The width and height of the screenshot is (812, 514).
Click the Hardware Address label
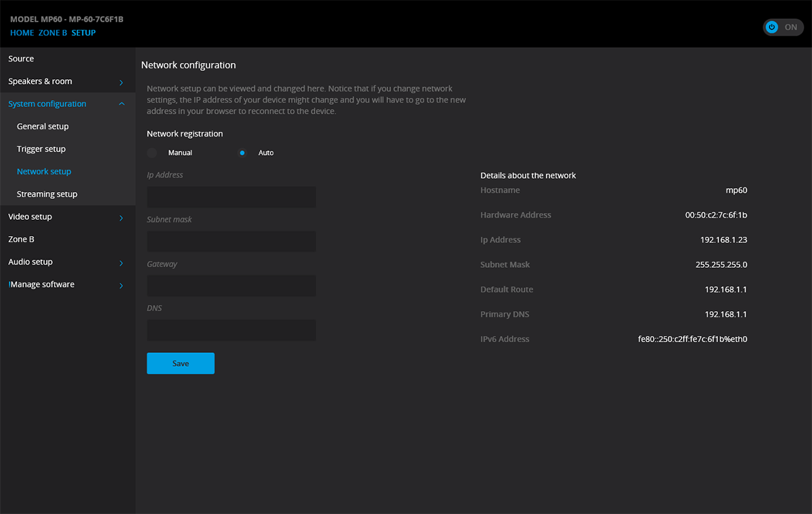516,215
